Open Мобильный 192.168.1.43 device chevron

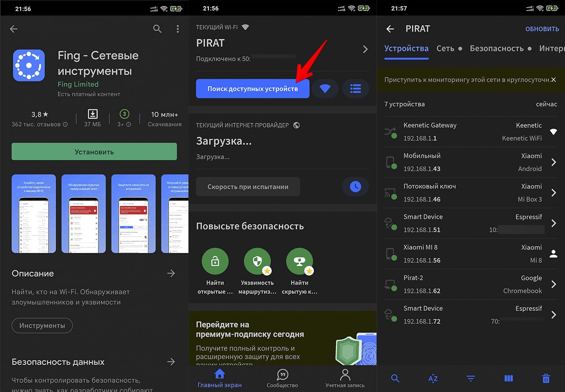click(x=554, y=162)
